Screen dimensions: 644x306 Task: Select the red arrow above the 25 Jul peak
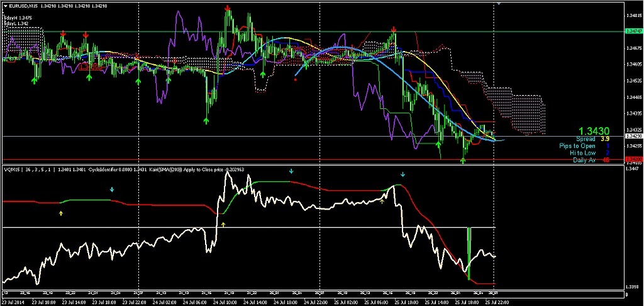(393, 29)
